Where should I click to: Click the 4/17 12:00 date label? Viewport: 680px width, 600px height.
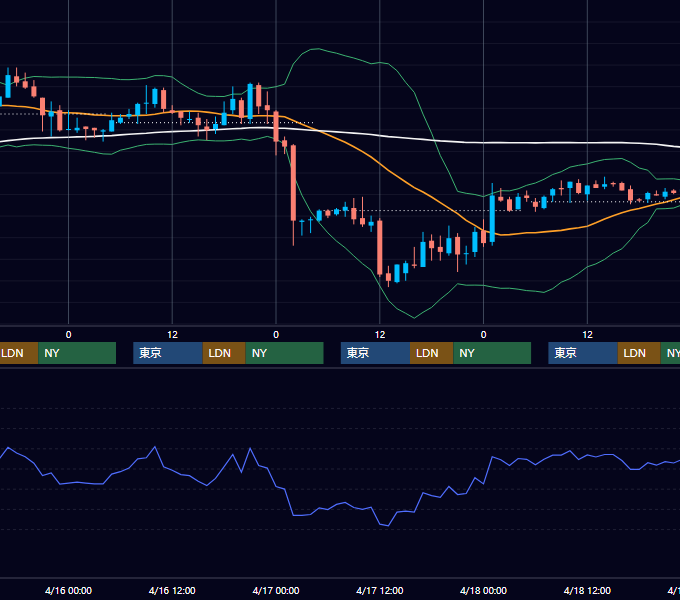[x=380, y=590]
